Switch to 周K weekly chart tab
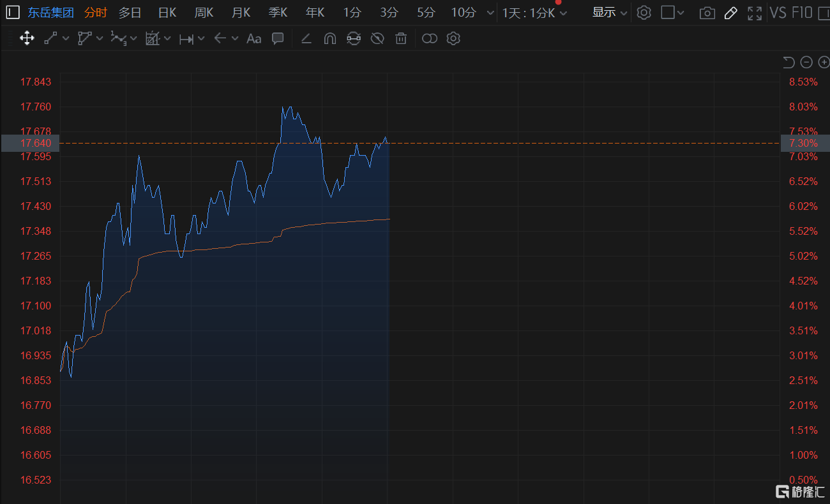 click(x=204, y=13)
